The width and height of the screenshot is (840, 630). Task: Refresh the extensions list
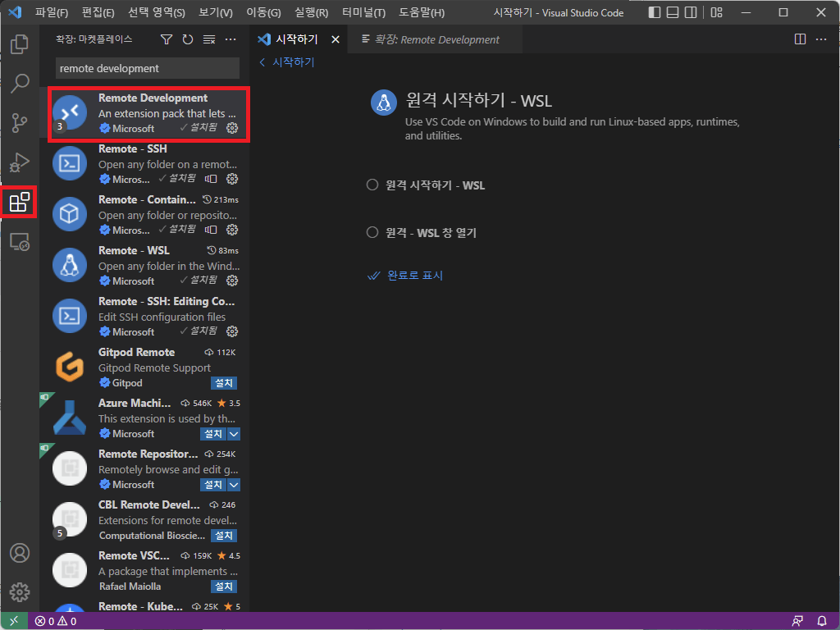(x=187, y=38)
